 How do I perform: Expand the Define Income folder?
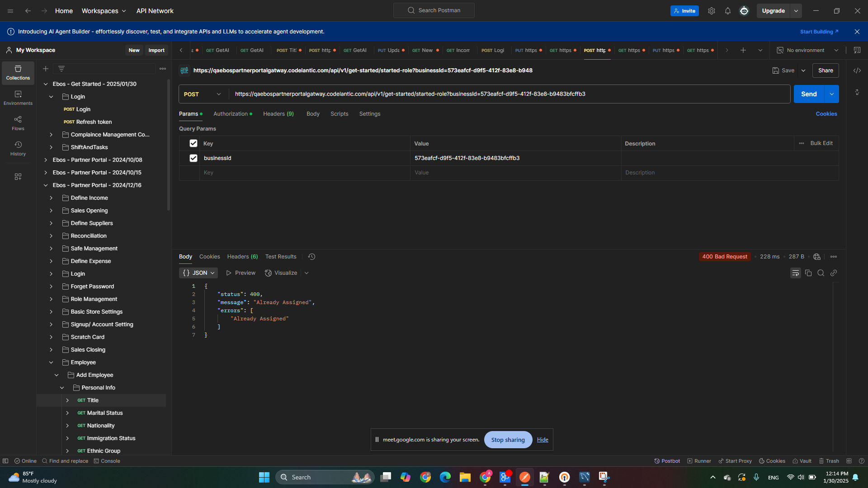[x=51, y=198]
